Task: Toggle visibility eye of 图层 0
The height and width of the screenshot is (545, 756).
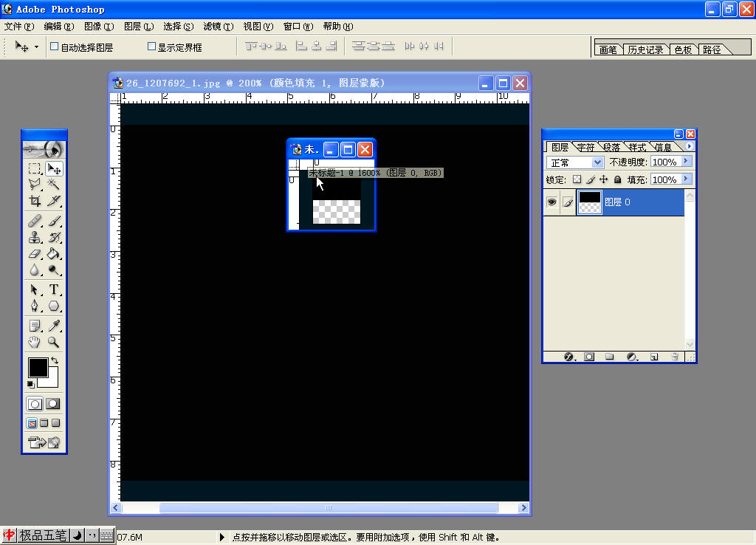Action: (551, 202)
